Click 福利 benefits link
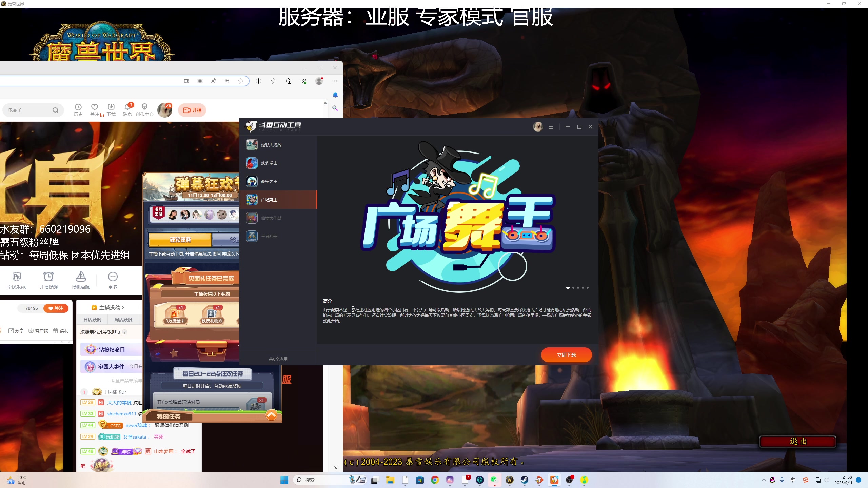Screen dimensions: 868x488 tap(61, 331)
